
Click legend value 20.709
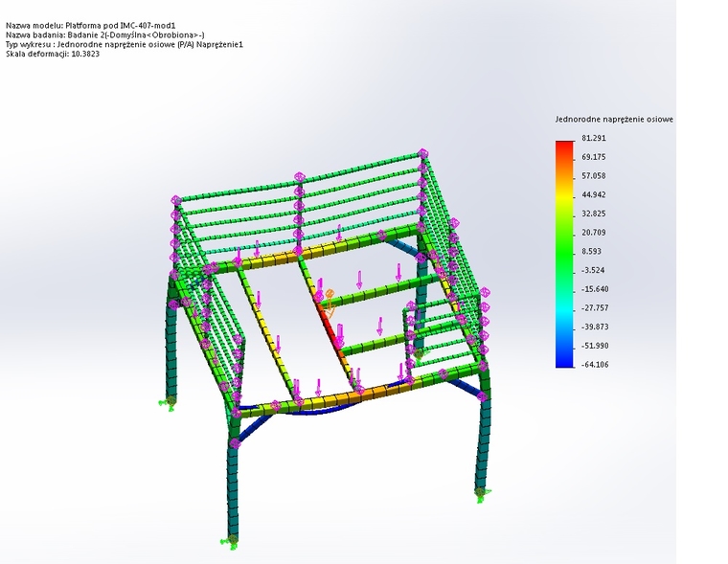tap(594, 233)
